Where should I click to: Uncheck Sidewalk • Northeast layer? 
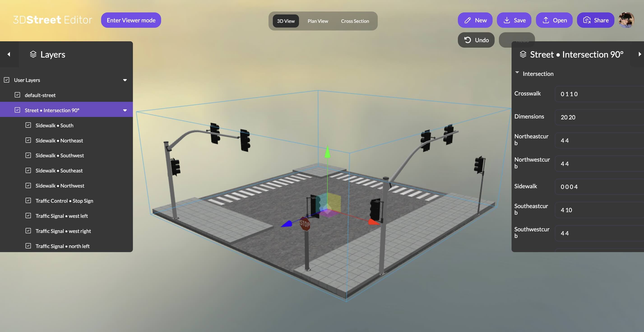pyautogui.click(x=28, y=140)
